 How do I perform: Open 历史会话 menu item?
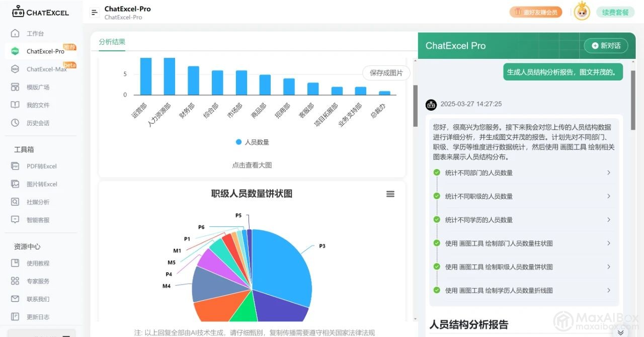tap(38, 123)
